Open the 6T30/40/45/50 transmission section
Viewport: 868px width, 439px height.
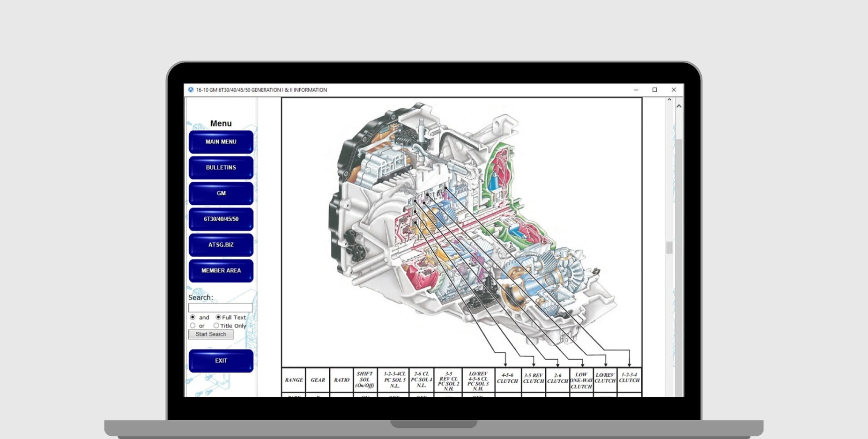[x=221, y=219]
